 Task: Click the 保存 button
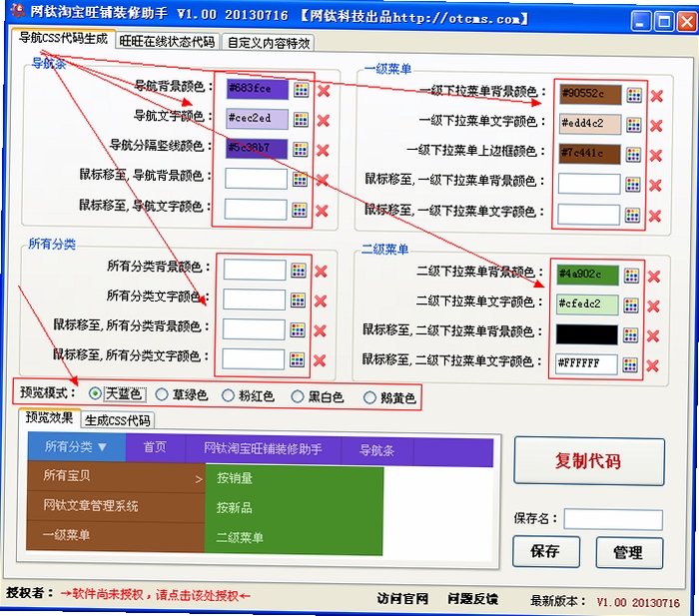coord(546,551)
